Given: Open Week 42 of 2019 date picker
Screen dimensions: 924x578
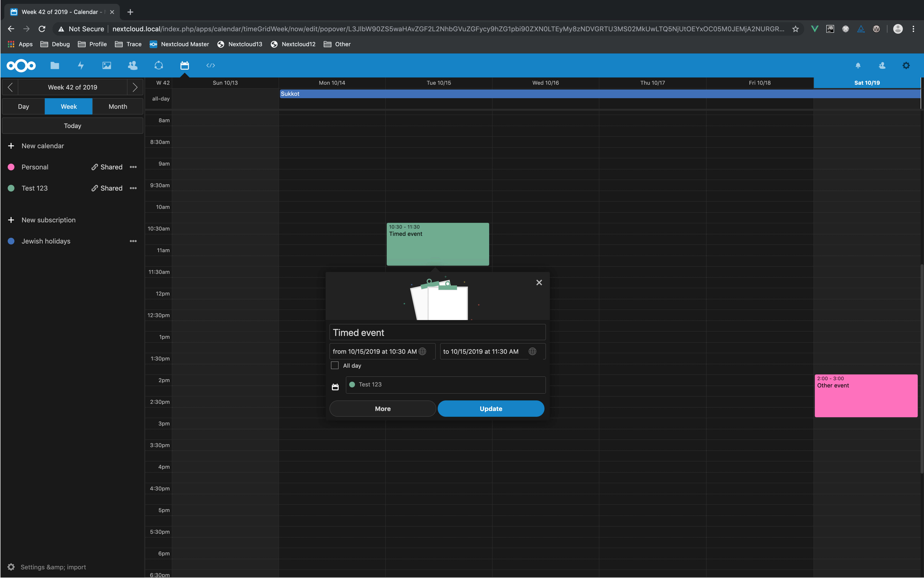Looking at the screenshot, I should tap(73, 87).
